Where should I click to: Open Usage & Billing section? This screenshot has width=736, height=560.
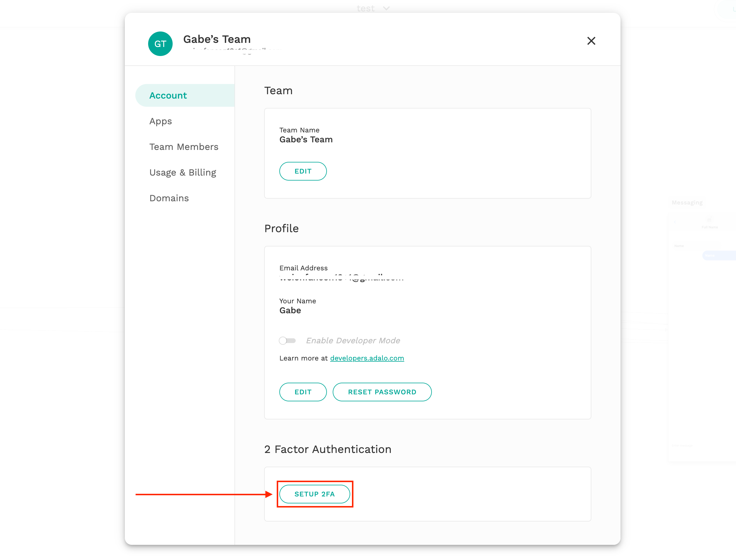tap(183, 172)
